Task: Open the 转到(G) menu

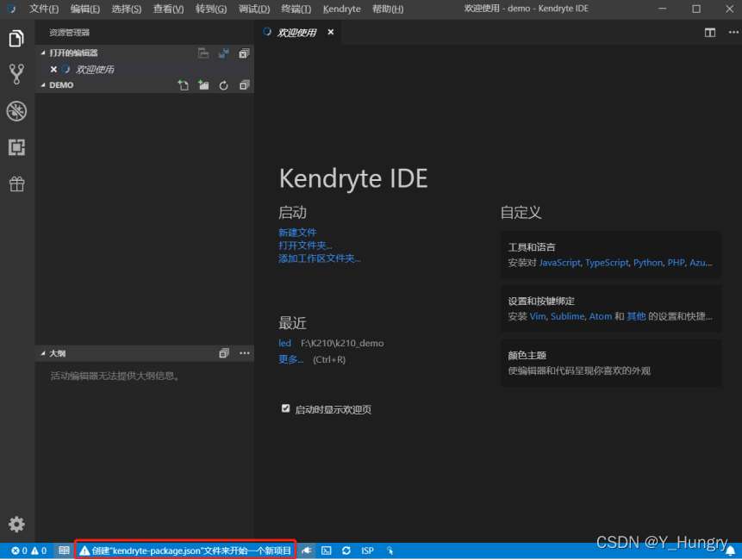Action: pos(211,9)
